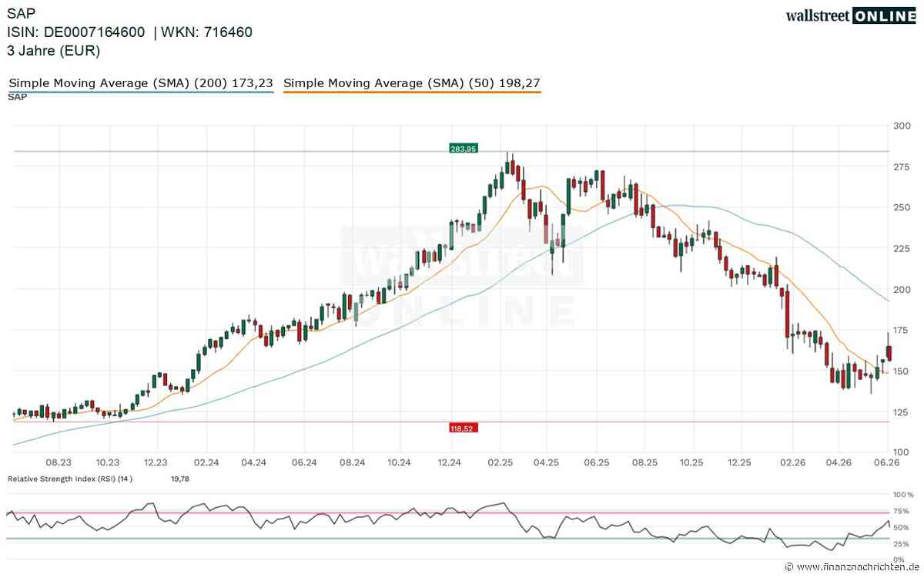924x578 pixels.
Task: Click the 250 price axis label
Action: click(x=903, y=208)
